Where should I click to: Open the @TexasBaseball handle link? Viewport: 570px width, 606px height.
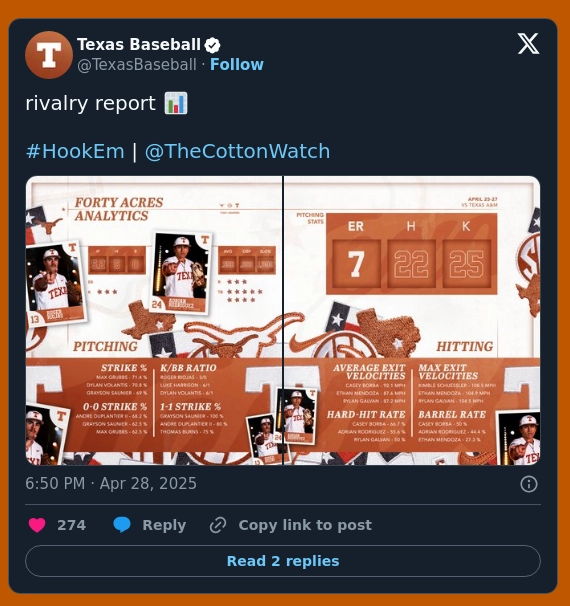coord(137,65)
